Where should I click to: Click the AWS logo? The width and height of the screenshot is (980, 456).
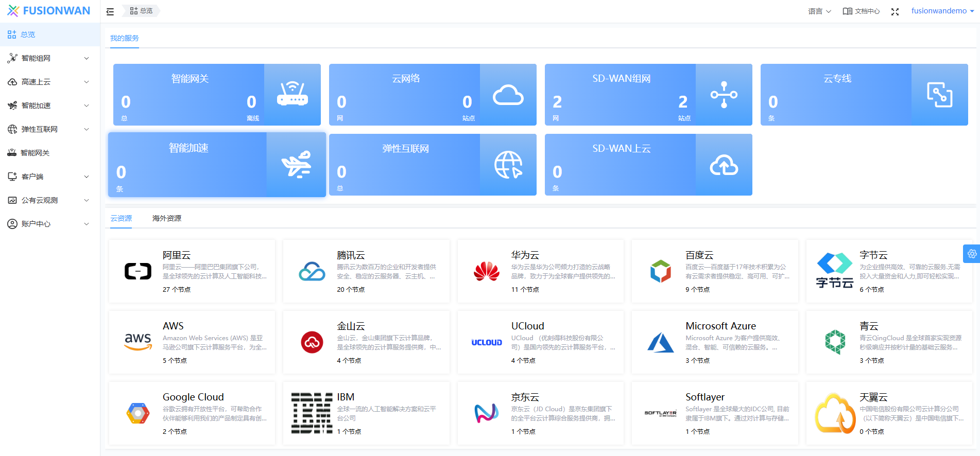138,342
